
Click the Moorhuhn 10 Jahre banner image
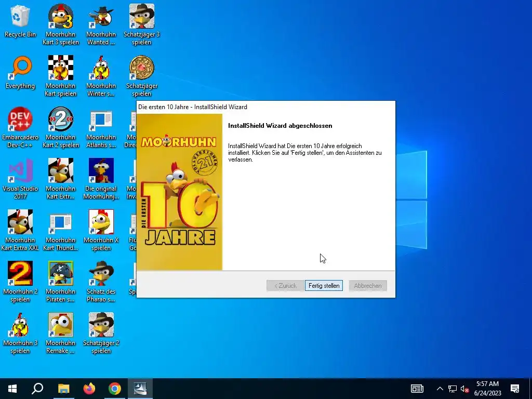pyautogui.click(x=179, y=192)
